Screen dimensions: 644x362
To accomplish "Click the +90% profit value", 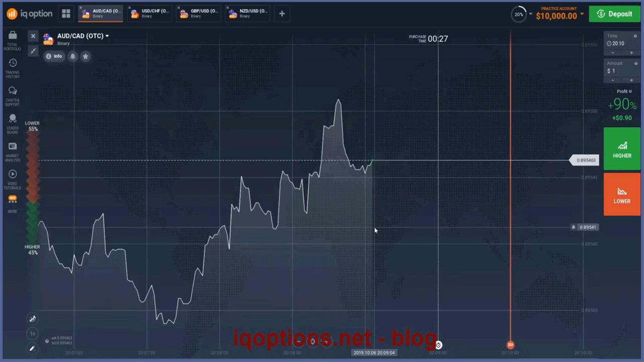I will coord(622,105).
